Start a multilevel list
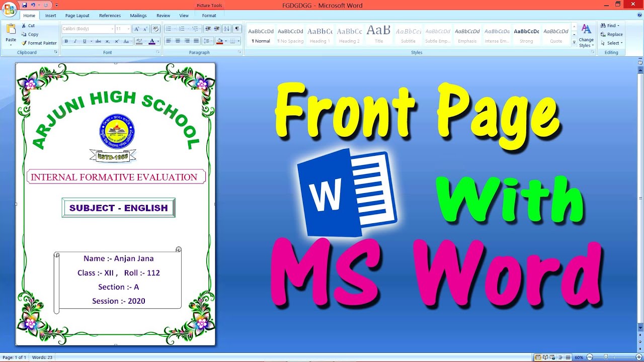The height and width of the screenshot is (362, 644). tap(196, 29)
